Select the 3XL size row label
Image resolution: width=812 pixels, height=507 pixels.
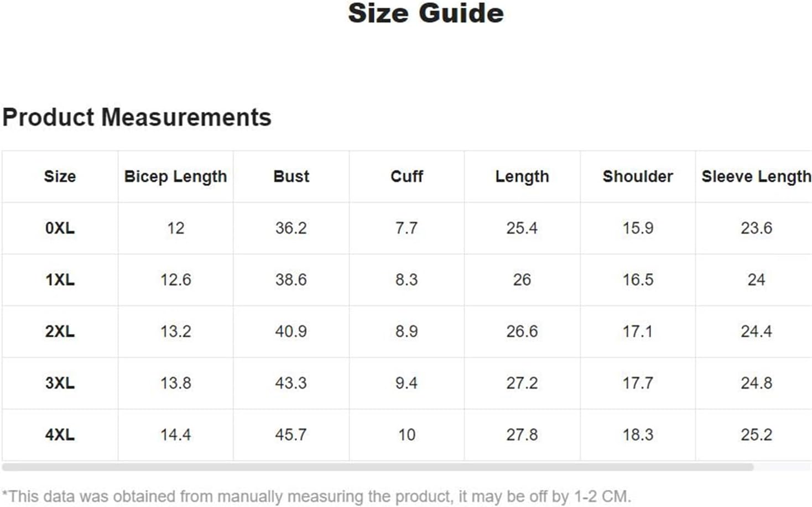coord(60,383)
